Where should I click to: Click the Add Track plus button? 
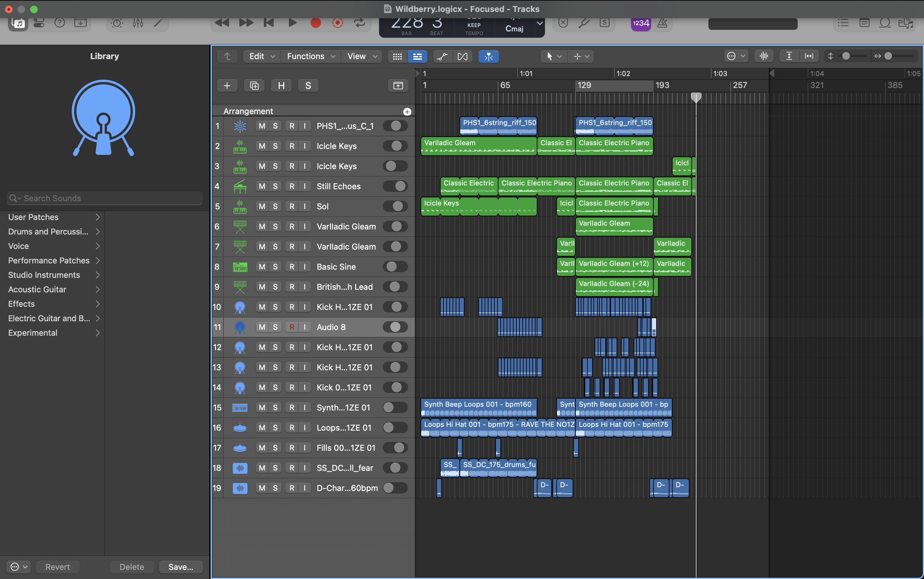(x=227, y=85)
